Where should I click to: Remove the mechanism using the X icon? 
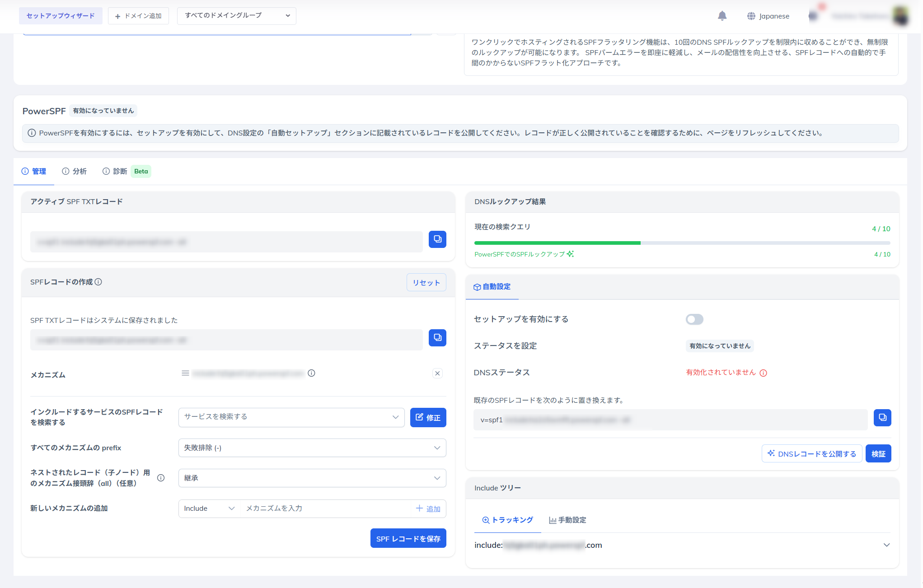[x=437, y=373]
